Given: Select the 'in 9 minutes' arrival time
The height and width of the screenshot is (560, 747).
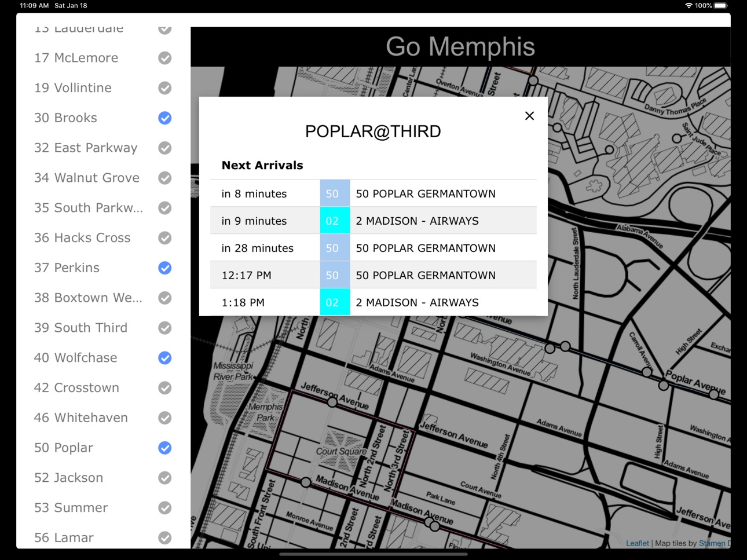Looking at the screenshot, I should 254,221.
